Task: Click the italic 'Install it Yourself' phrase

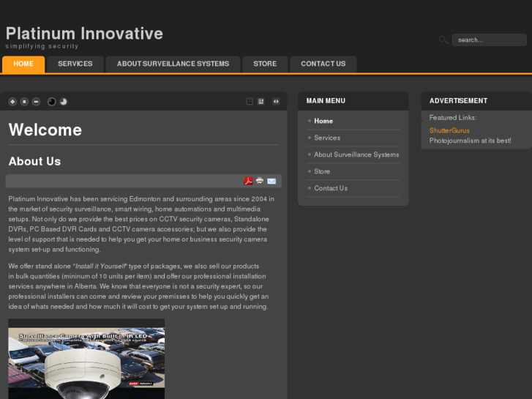Action: click(x=100, y=266)
